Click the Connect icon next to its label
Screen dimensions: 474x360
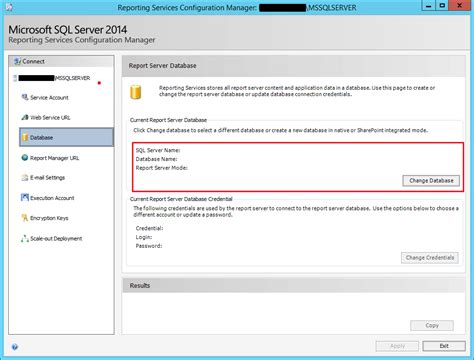17,61
